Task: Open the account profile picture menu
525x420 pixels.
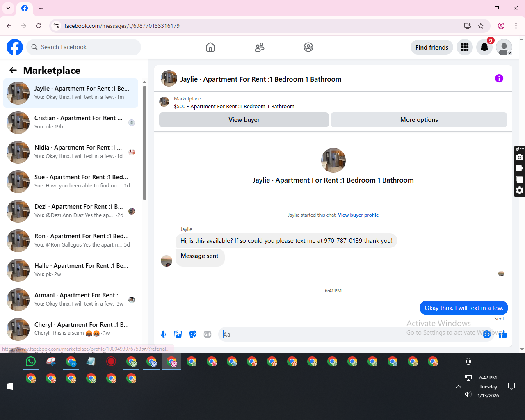Action: 504,47
